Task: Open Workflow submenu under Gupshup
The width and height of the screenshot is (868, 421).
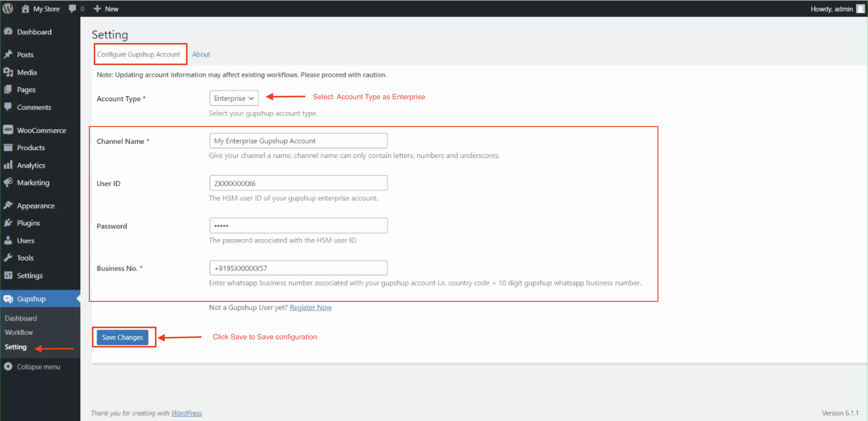Action: (19, 332)
